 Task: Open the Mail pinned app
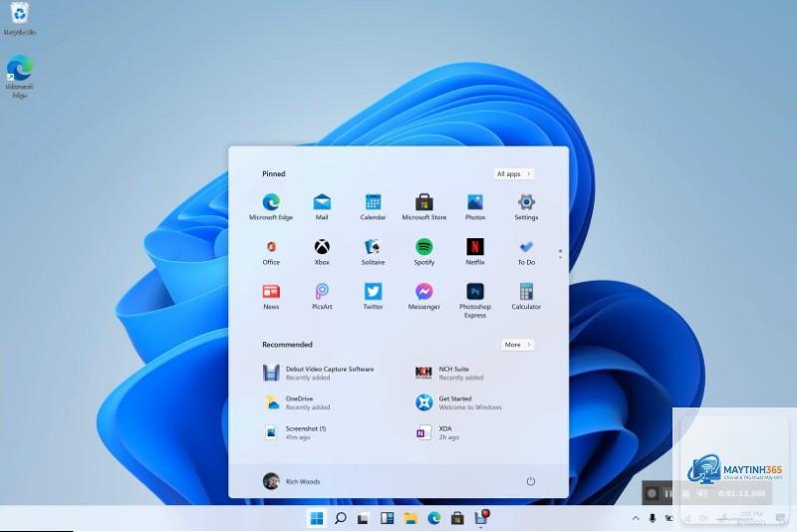(322, 207)
